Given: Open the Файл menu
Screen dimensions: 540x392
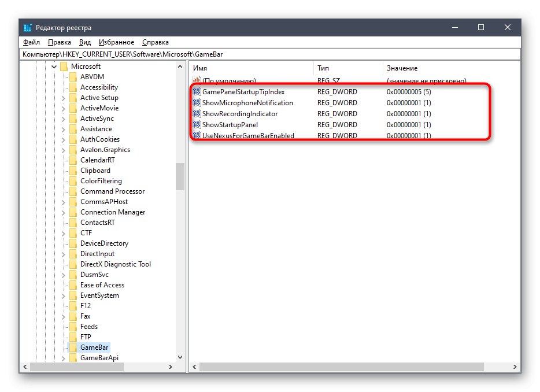Looking at the screenshot, I should pos(31,42).
